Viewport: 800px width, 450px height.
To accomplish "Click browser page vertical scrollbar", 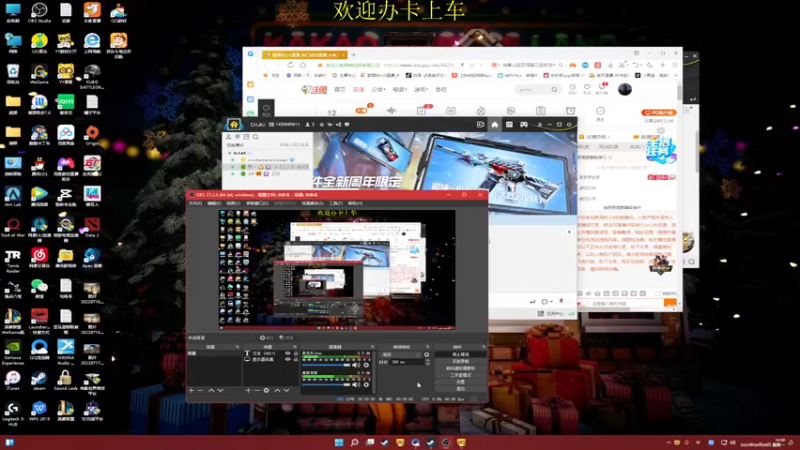I will pyautogui.click(x=680, y=93).
